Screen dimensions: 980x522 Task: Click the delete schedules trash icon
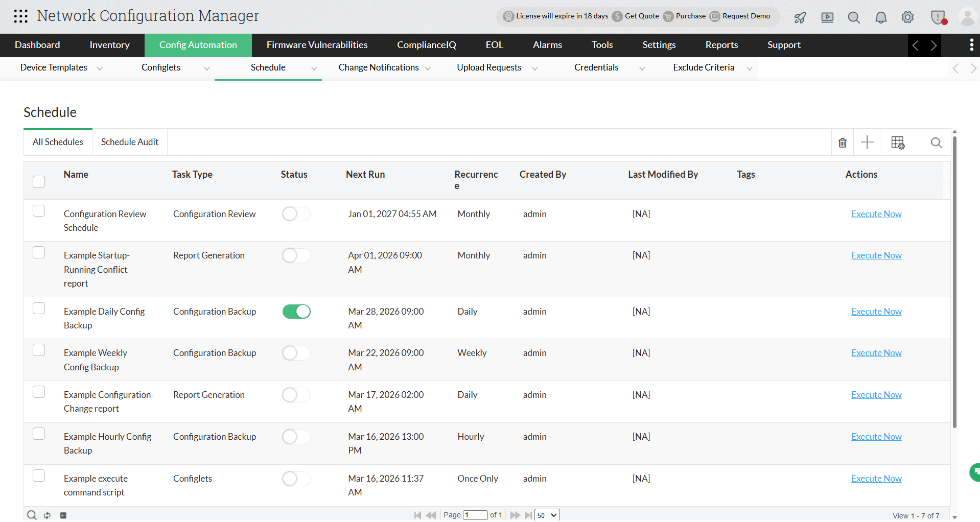(x=842, y=142)
